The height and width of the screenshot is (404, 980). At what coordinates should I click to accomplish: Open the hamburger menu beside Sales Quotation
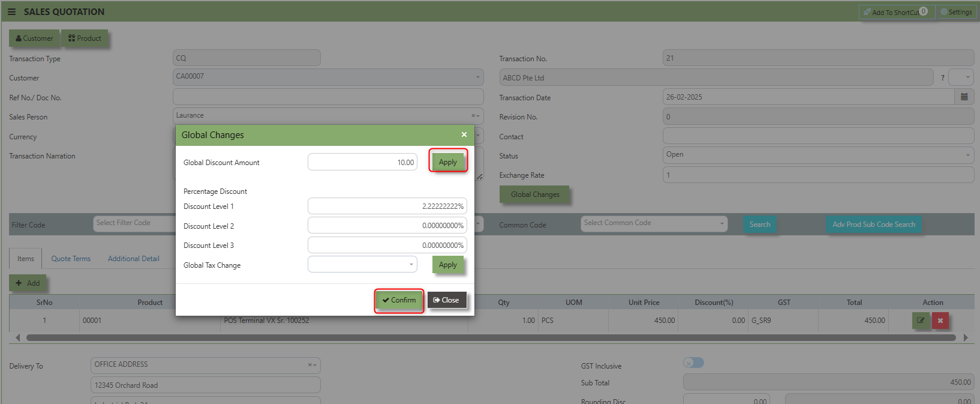(11, 12)
